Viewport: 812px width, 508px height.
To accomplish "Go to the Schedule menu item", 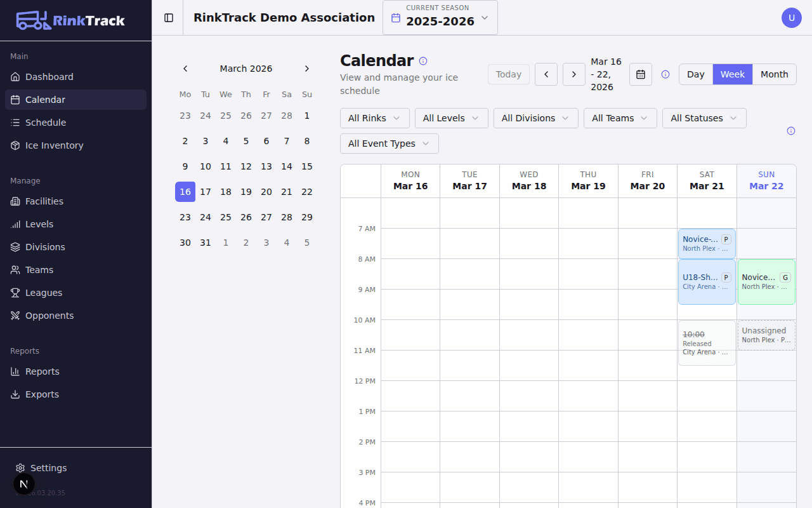I will (x=46, y=122).
